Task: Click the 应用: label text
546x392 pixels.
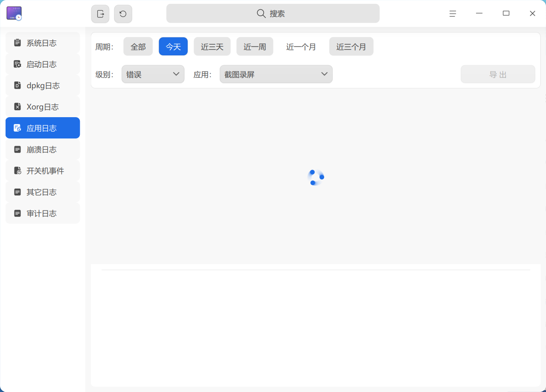Action: [203, 75]
